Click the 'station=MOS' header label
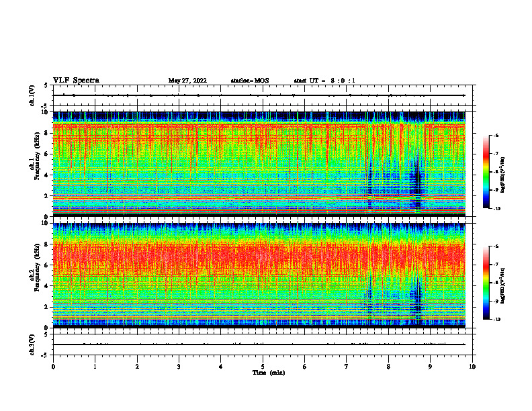Image resolution: width=532 pixels, height=411 pixels. pos(250,81)
